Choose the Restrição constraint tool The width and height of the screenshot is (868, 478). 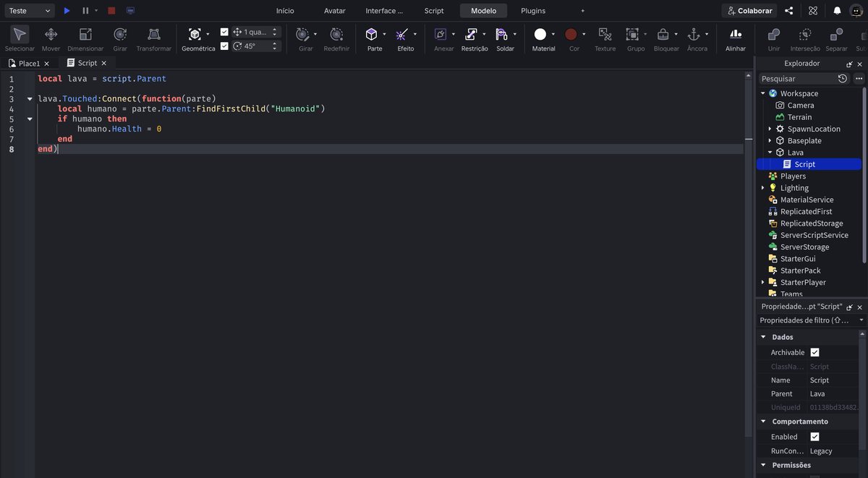click(471, 34)
